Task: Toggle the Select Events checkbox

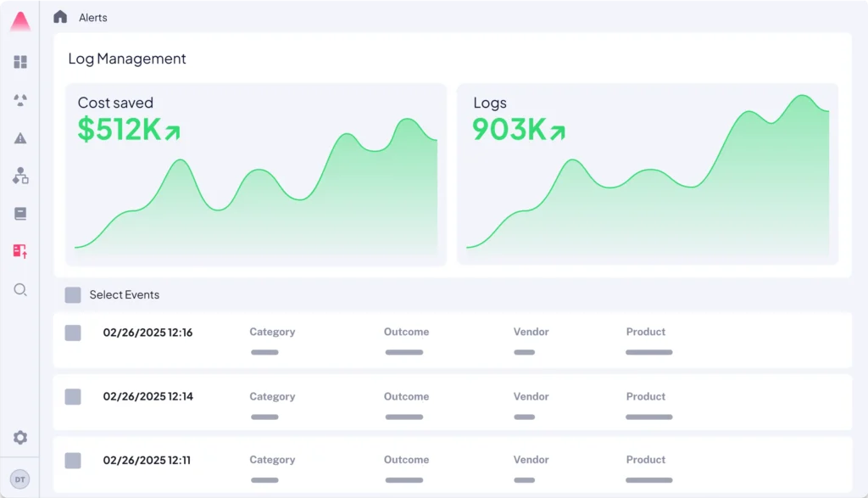Action: 73,295
